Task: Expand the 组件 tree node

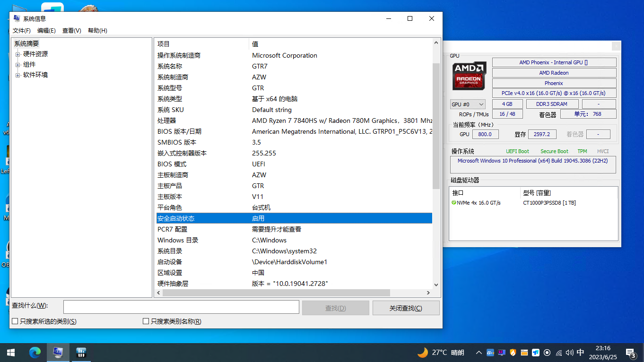Action: click(18, 65)
